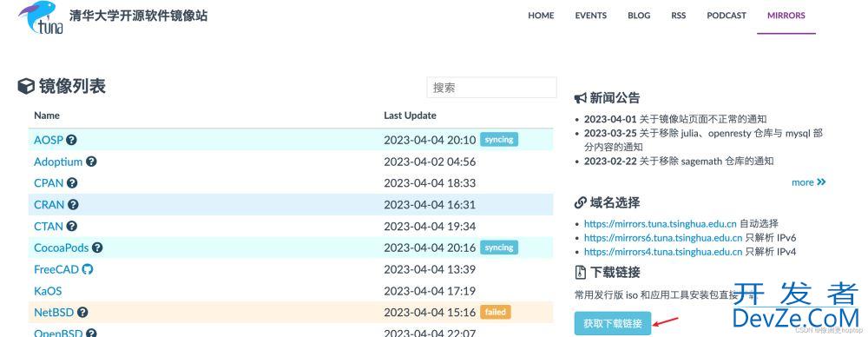Click megaphone icon beside 新闻公告
This screenshot has height=337, width=868.
581,98
